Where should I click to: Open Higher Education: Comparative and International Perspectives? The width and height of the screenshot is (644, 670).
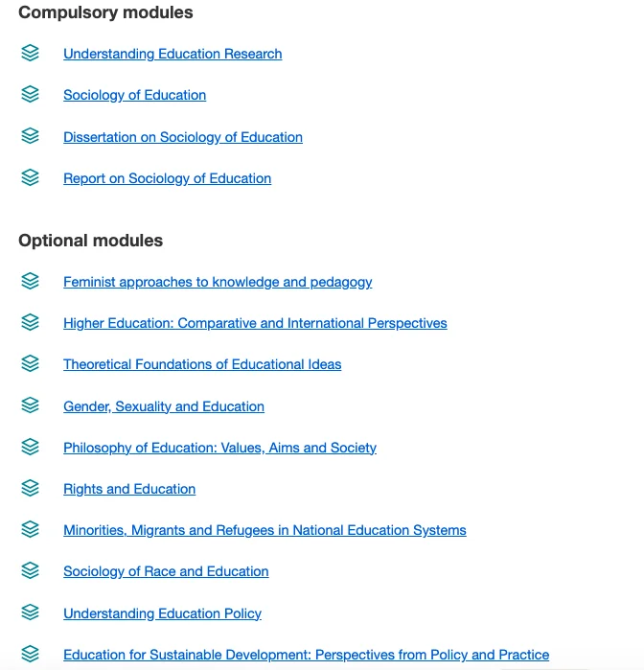[255, 323]
